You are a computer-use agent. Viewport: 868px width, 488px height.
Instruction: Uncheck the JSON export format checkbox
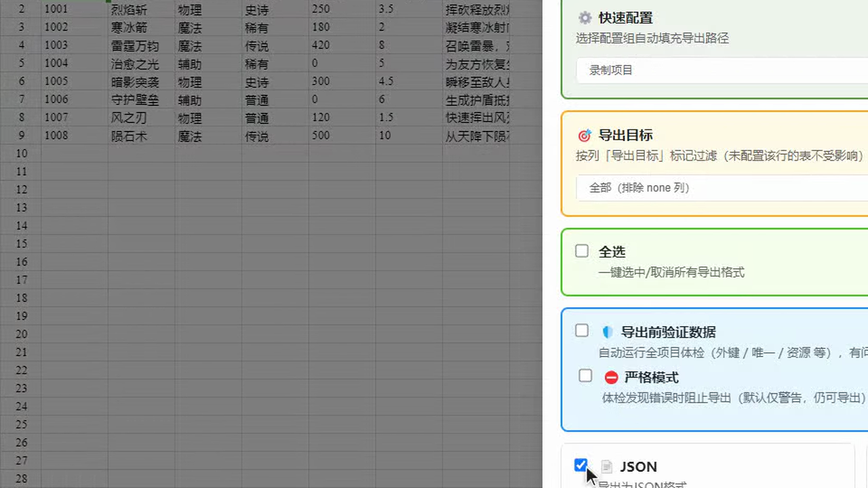tap(580, 465)
